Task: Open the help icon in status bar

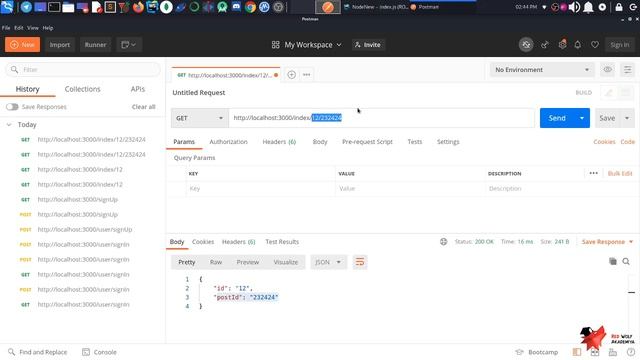Action: click(x=631, y=352)
